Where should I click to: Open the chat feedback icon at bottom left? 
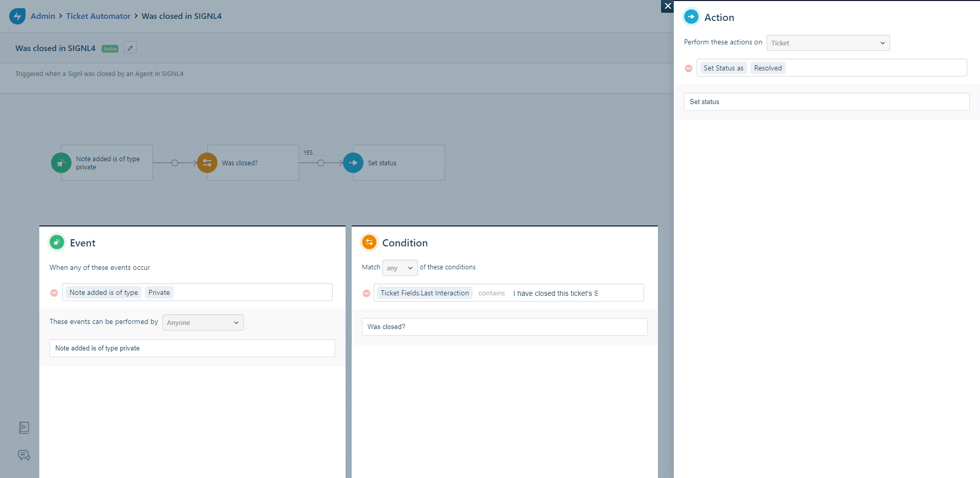(24, 455)
